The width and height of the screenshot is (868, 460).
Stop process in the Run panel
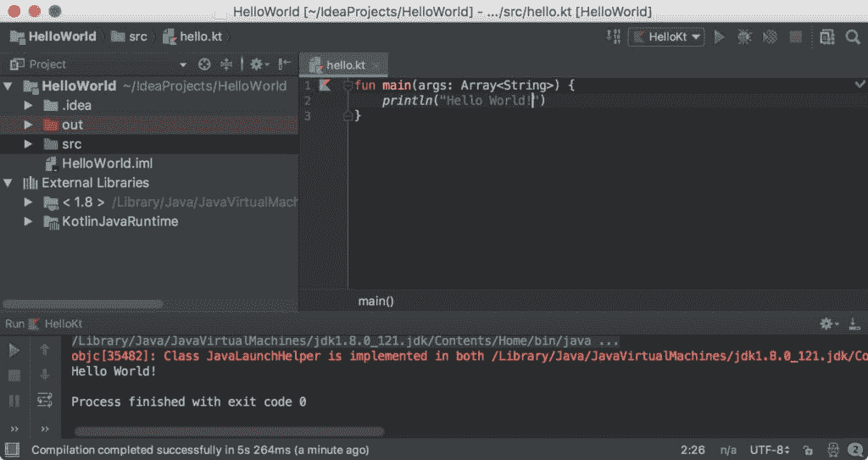(x=14, y=375)
